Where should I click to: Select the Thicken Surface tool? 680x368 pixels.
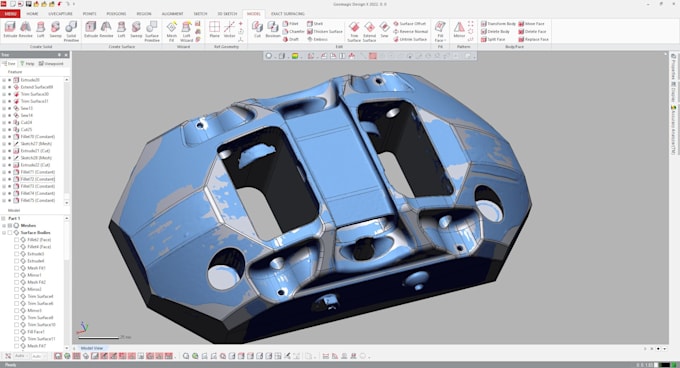click(325, 32)
